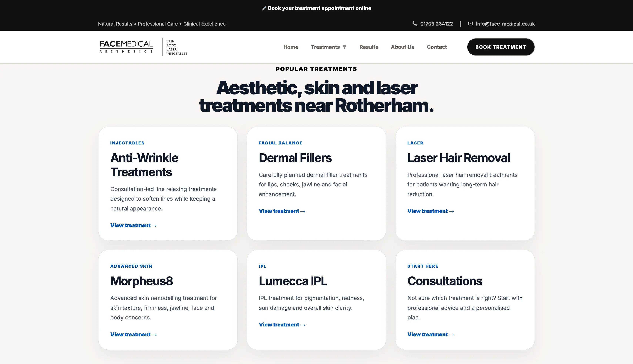Click the LASER category label
This screenshot has height=364, width=633.
pos(415,143)
